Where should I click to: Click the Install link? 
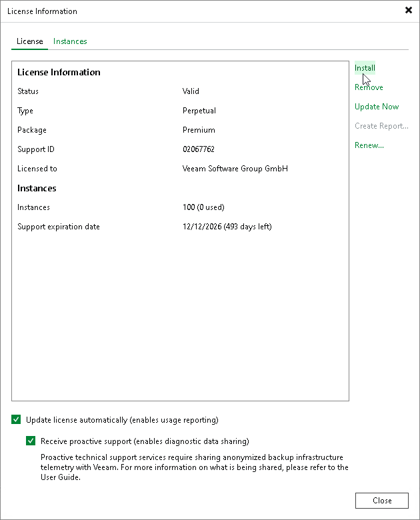click(x=365, y=68)
